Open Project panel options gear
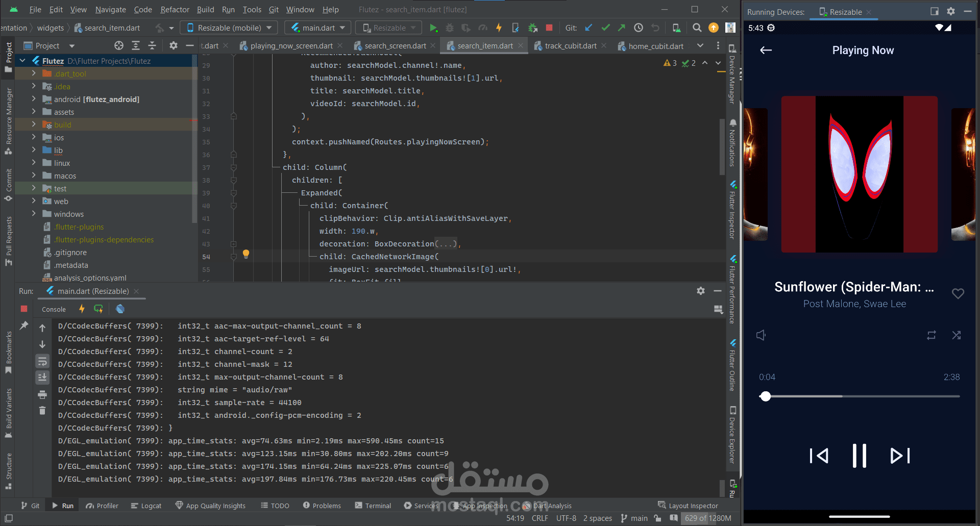 tap(174, 46)
